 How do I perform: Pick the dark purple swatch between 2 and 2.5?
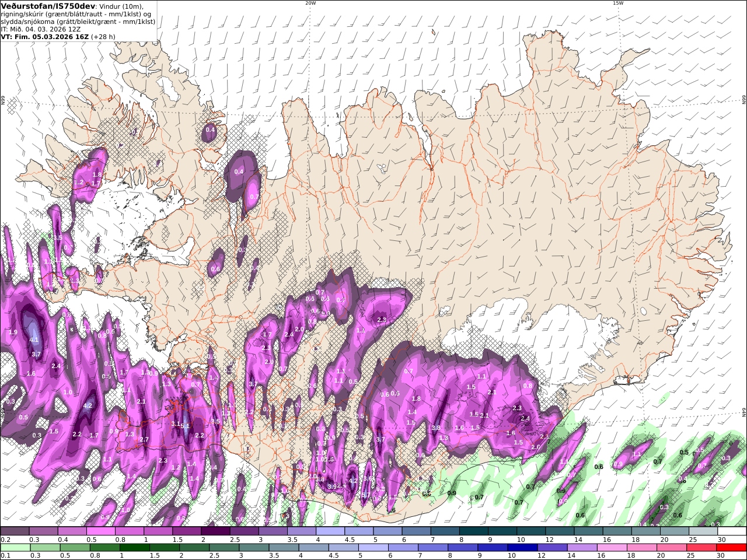[215, 531]
